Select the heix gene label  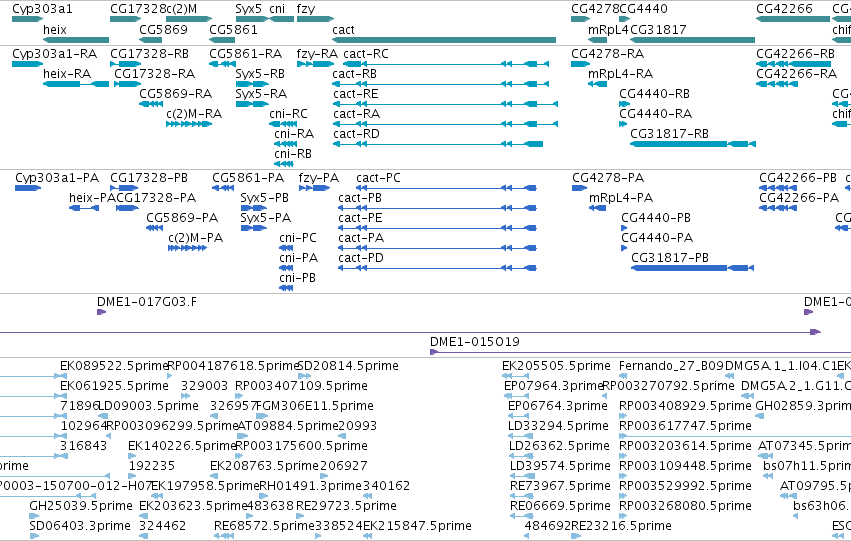point(55,29)
